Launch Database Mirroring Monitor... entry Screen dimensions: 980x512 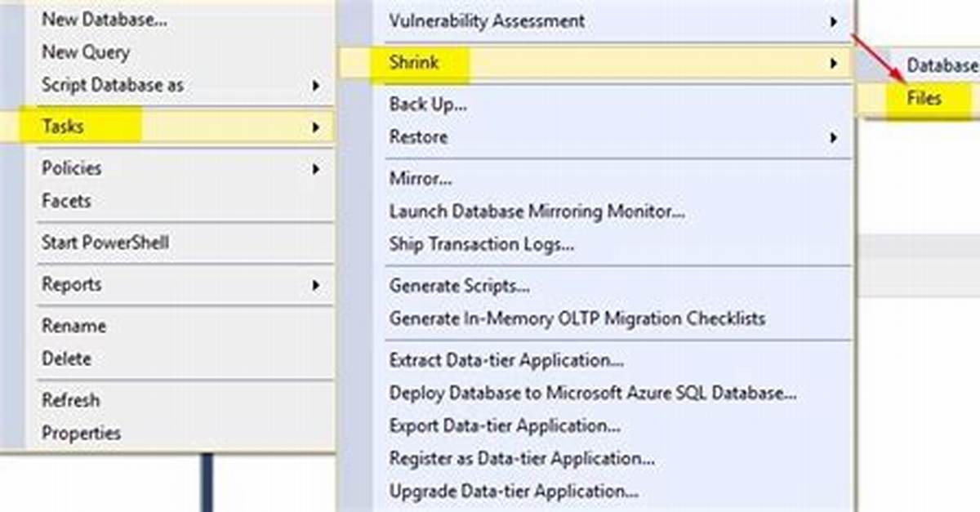pyautogui.click(x=537, y=211)
